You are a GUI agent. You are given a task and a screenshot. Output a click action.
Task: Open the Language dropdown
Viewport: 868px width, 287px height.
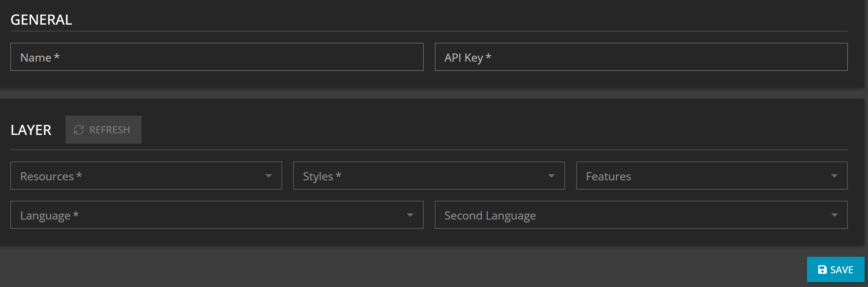coord(217,215)
